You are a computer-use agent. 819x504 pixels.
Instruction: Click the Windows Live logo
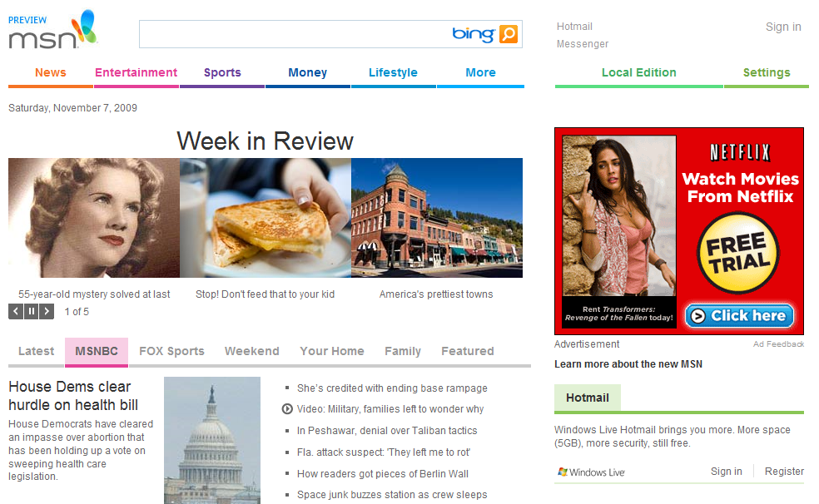point(591,472)
